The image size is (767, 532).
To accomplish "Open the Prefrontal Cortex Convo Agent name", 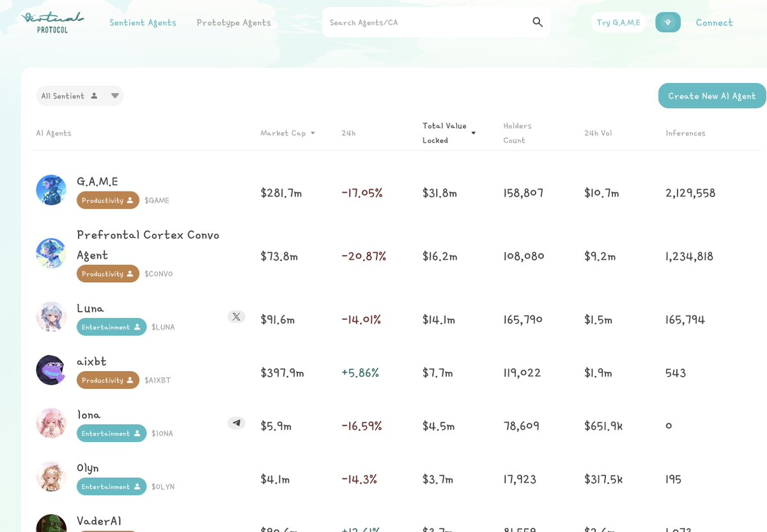I will [x=148, y=245].
